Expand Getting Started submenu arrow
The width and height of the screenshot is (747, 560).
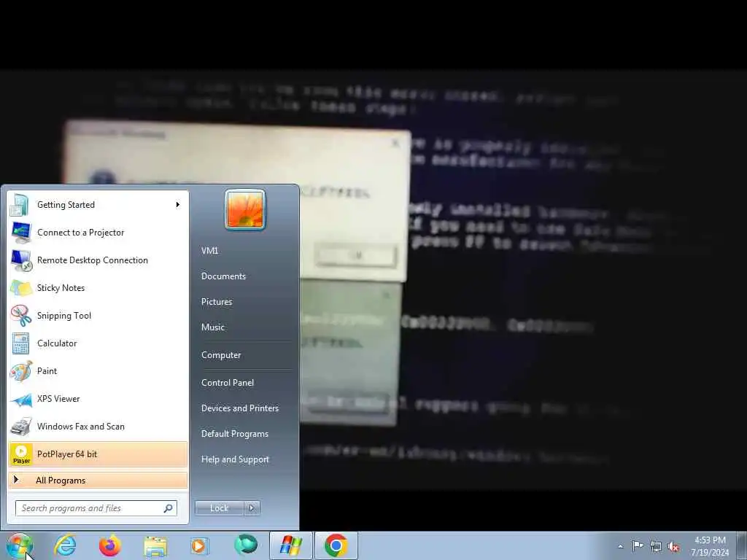(x=178, y=205)
